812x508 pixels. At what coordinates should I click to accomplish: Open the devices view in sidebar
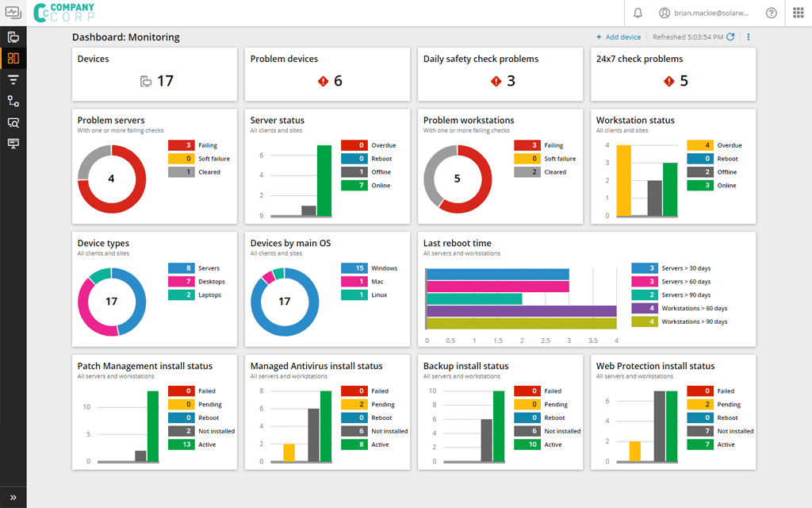click(13, 37)
